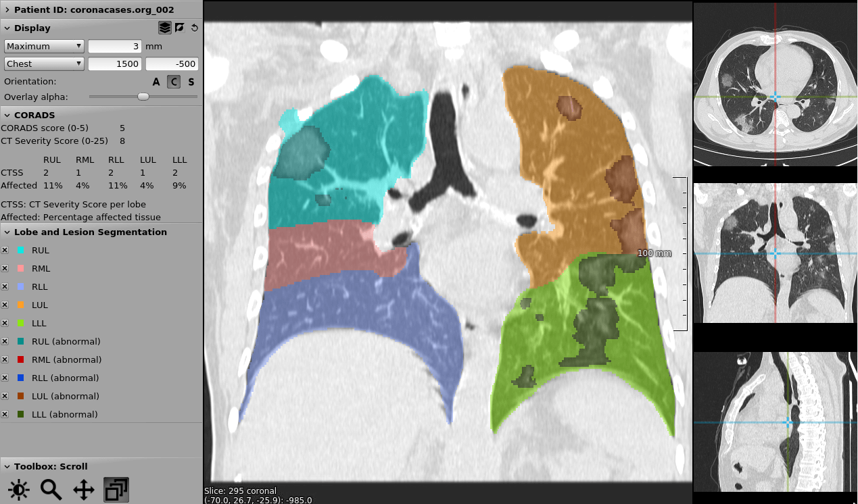The width and height of the screenshot is (858, 504).
Task: Open the Maximum projection mode dropdown
Action: [x=44, y=46]
